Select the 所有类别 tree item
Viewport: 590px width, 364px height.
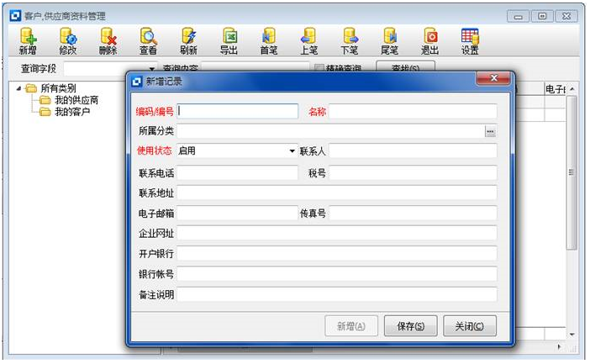58,88
